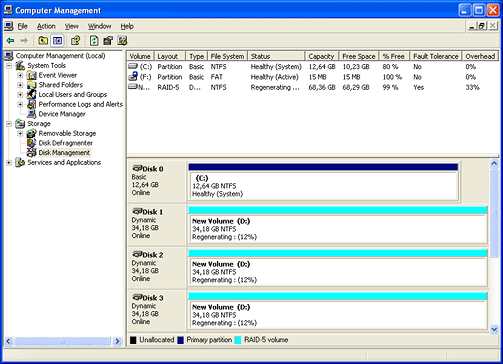Select the RAID-5 volume row icon
This screenshot has width=503, height=364.
point(133,87)
